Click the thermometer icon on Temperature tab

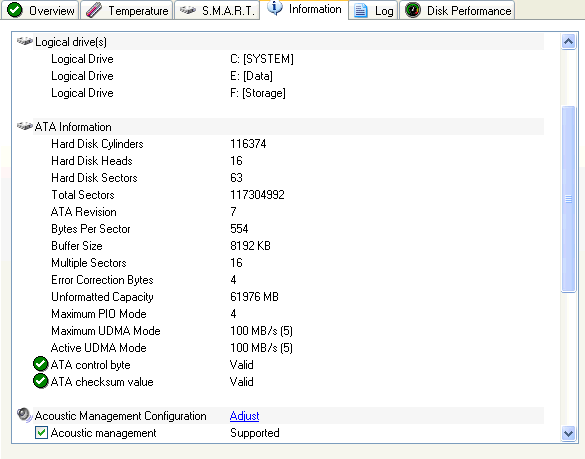tap(94, 10)
